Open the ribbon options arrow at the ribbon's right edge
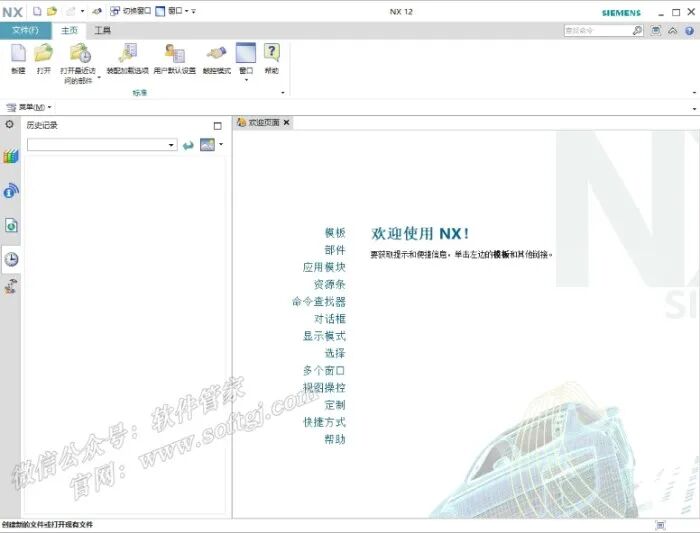The width and height of the screenshot is (700, 533). coord(694,92)
